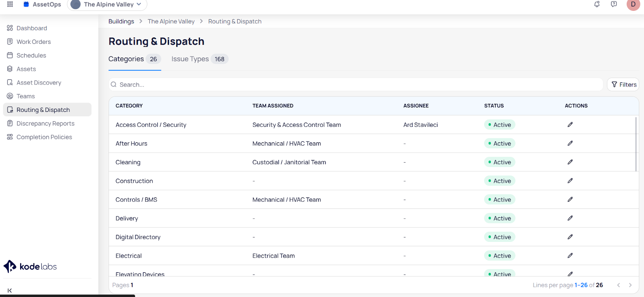Edit the Electrical category row
Viewport: 644px width, 297px height.
[570, 256]
